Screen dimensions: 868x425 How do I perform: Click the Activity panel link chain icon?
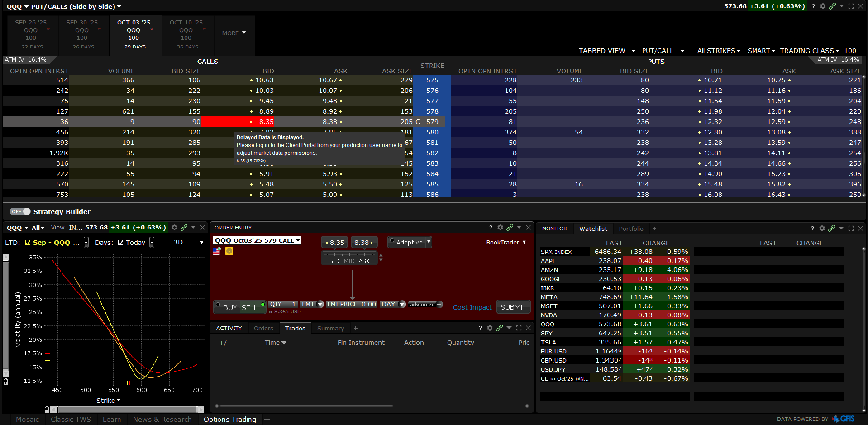[499, 328]
